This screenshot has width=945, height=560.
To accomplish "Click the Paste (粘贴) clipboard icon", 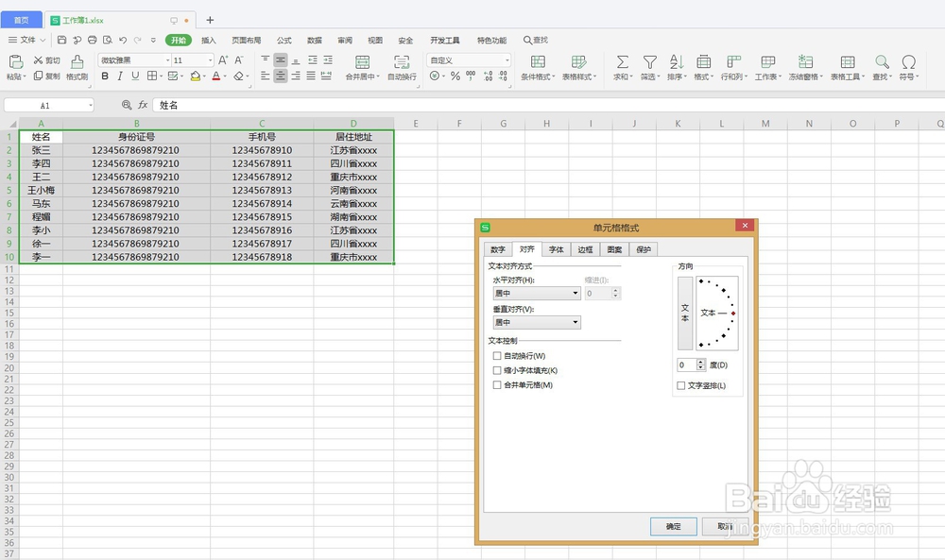I will click(x=16, y=61).
